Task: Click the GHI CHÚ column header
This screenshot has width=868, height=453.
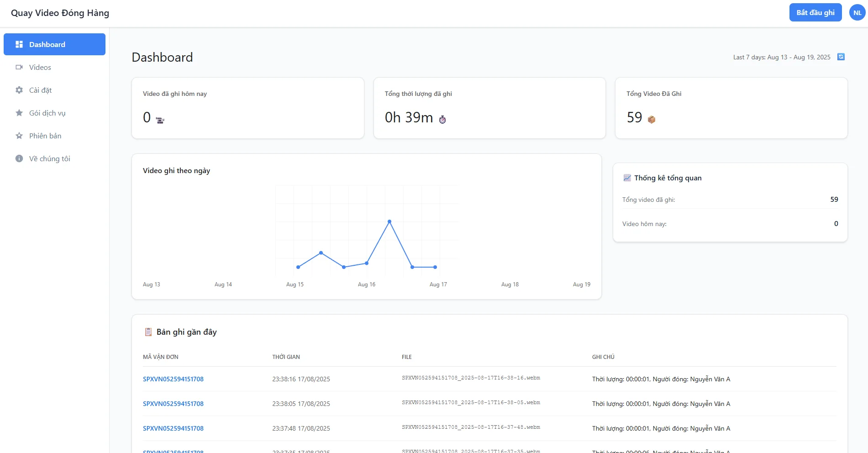Action: 603,357
